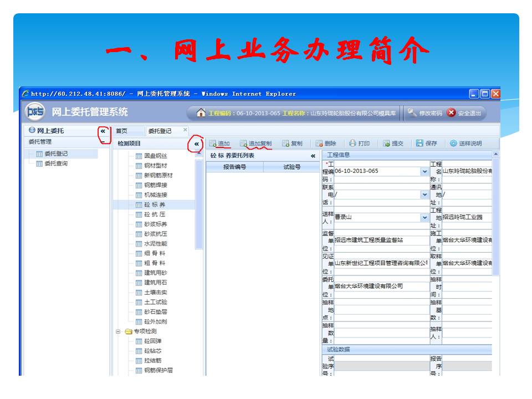Click the 见证单位 input field

[x=381, y=263]
